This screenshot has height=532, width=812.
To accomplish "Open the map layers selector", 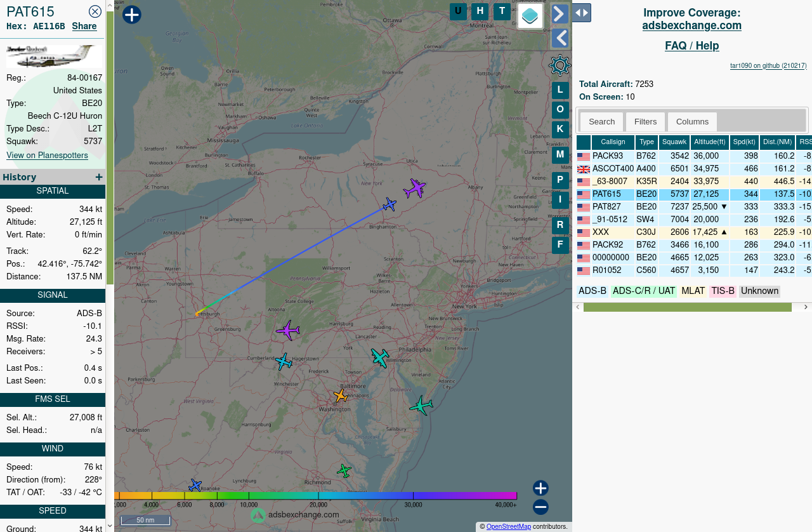I will coord(530,16).
